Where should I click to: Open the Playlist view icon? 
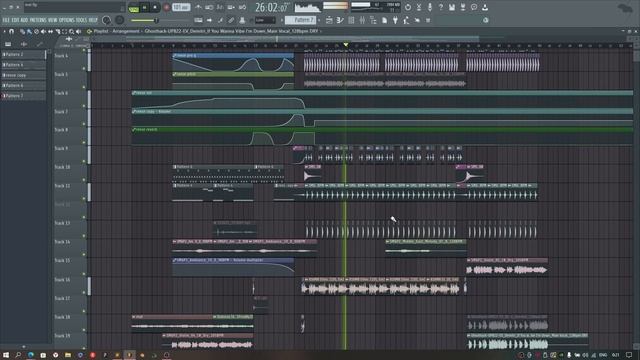point(329,20)
